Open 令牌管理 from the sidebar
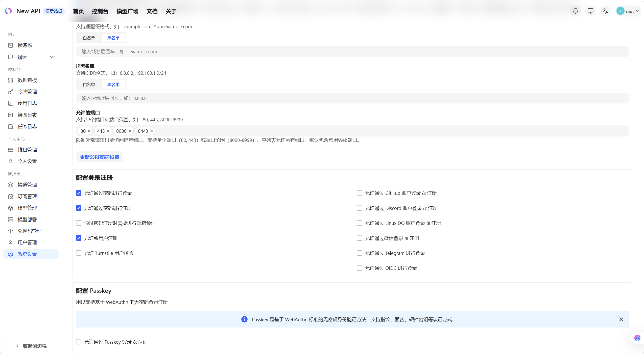The image size is (644, 354). click(27, 92)
